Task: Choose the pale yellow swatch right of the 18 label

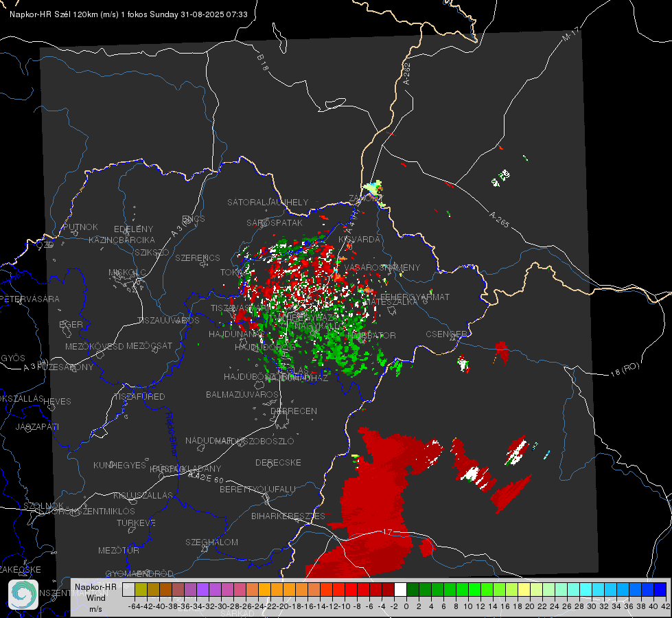Action: (524, 589)
